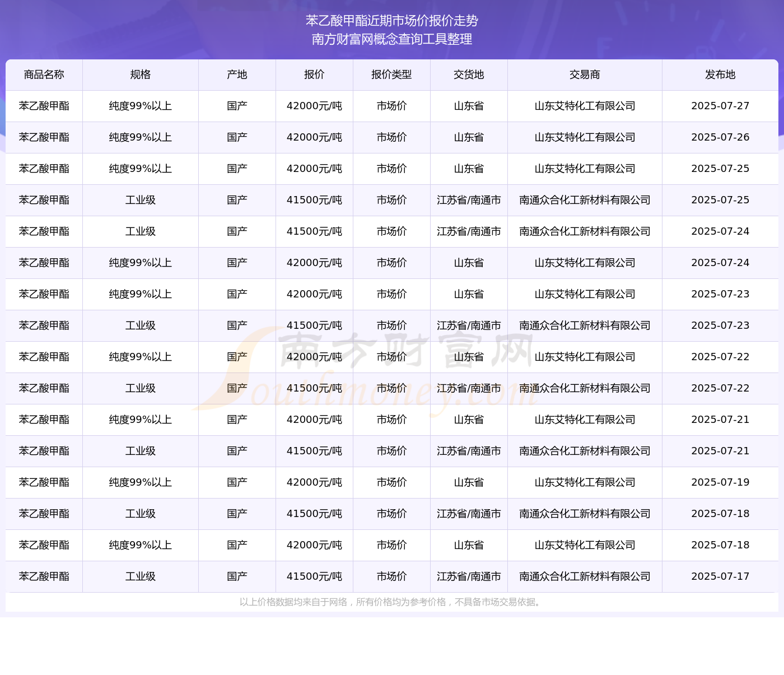The height and width of the screenshot is (675, 784).
Task: Click 苯乙酸甲酯 in the 2025-07-27 row
Action: click(x=44, y=106)
